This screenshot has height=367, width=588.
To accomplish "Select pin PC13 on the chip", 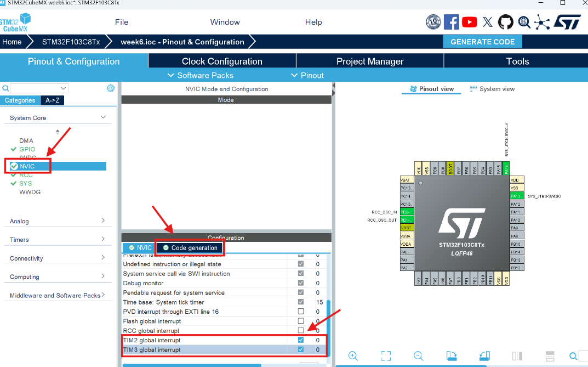I will click(407, 188).
